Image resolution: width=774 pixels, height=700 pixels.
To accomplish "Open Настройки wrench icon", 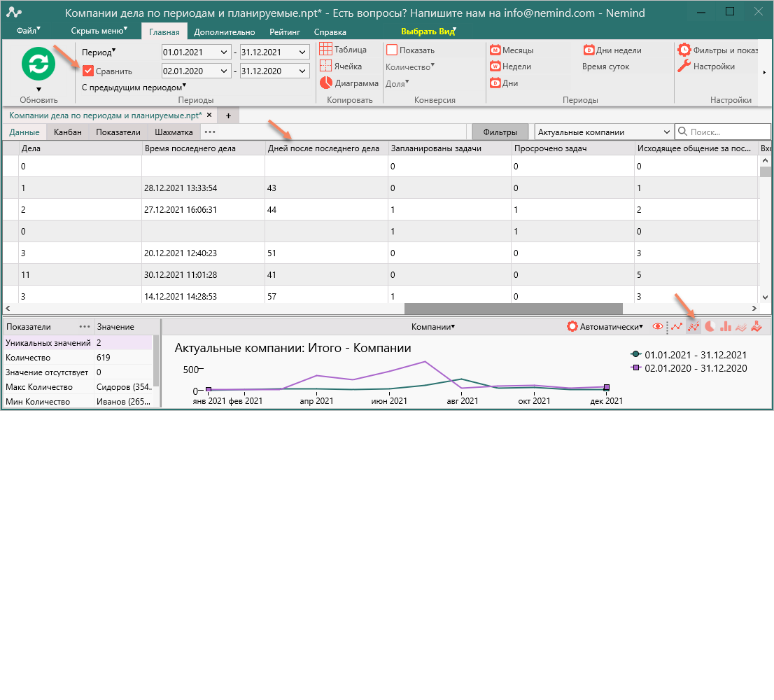I will 684,66.
